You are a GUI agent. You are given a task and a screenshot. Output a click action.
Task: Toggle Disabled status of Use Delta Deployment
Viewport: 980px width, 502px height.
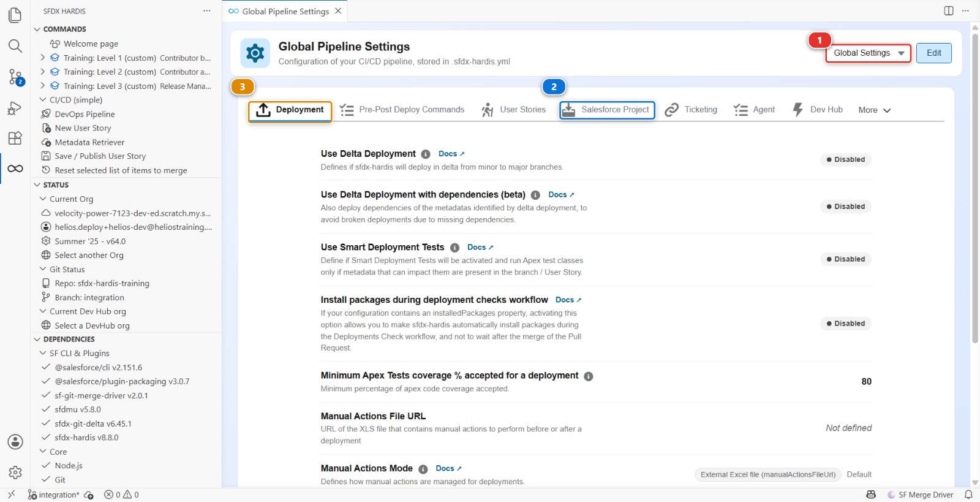[x=846, y=159]
